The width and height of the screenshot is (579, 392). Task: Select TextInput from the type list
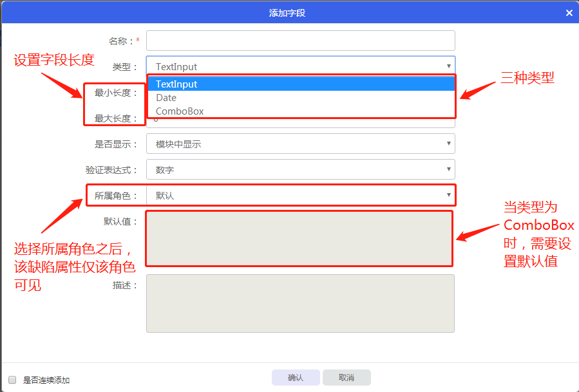[258, 84]
